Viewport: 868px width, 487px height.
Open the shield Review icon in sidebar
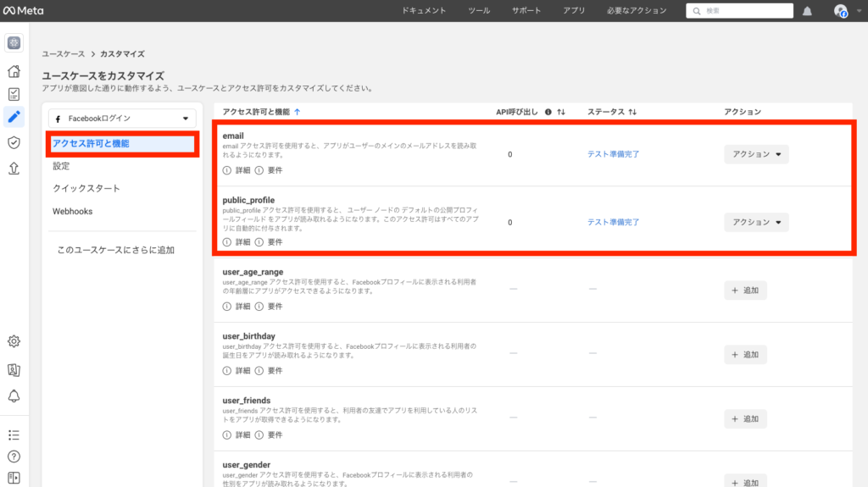[14, 142]
